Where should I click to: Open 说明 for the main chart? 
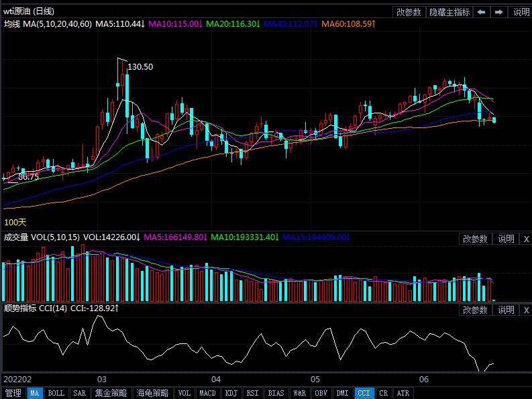click(521, 12)
